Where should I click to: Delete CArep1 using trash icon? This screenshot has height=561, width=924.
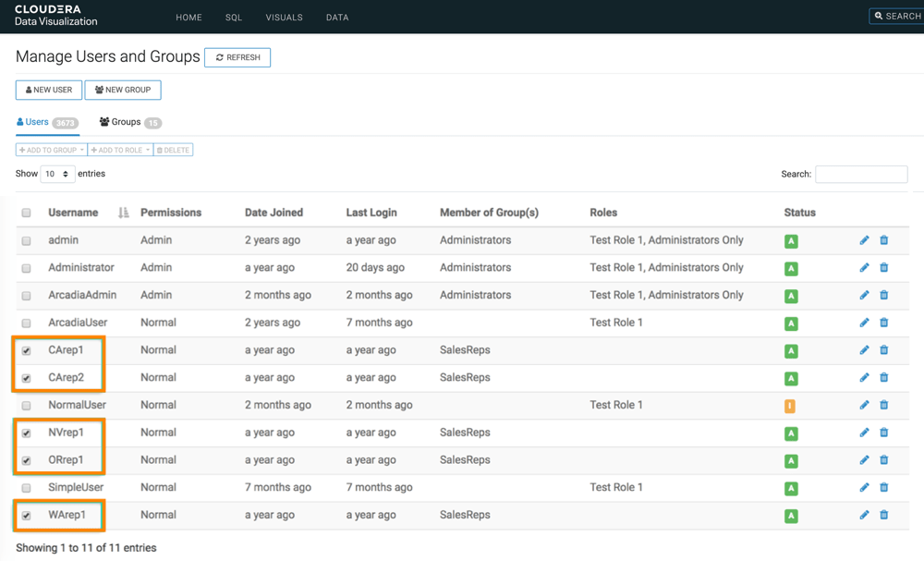click(883, 350)
